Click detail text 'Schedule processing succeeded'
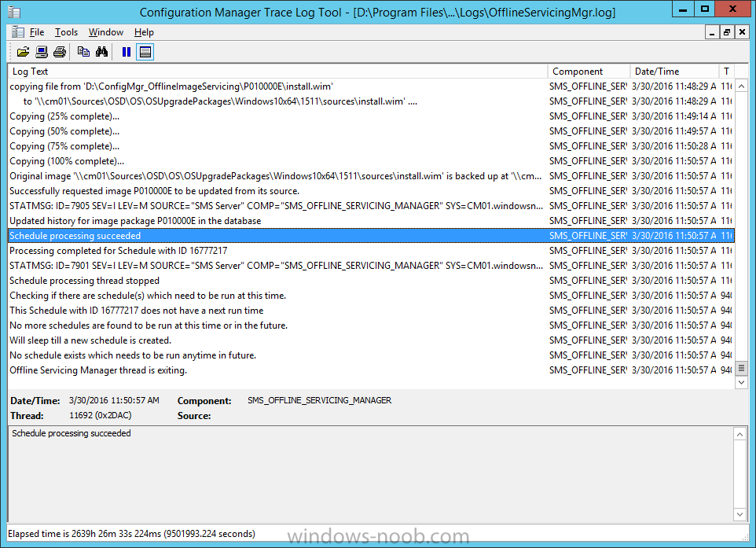This screenshot has height=548, width=756. [x=72, y=433]
